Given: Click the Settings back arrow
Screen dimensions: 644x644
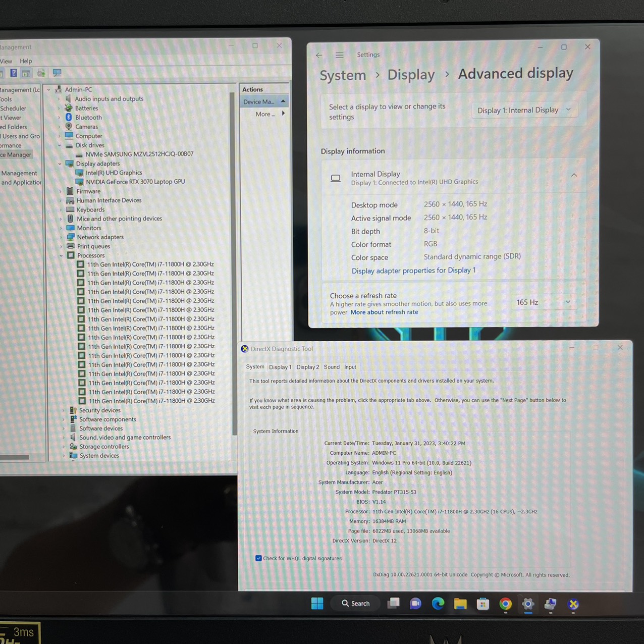Looking at the screenshot, I should coord(319,55).
